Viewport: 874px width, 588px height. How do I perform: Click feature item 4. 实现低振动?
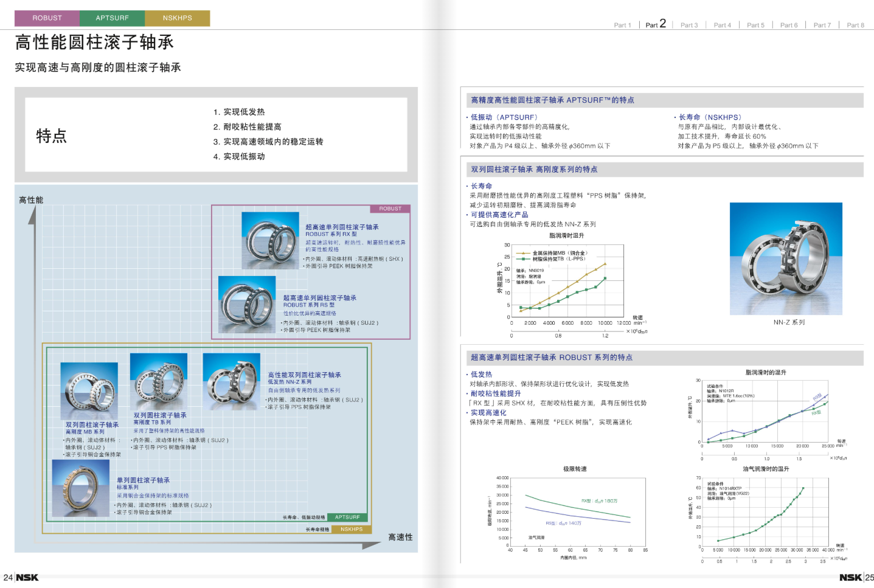click(x=239, y=156)
